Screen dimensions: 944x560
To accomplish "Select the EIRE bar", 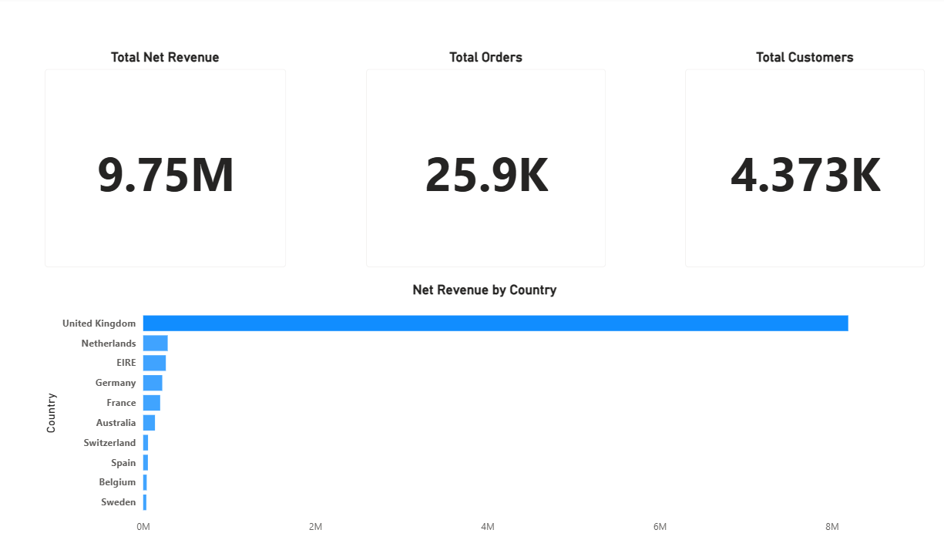I will [x=154, y=362].
